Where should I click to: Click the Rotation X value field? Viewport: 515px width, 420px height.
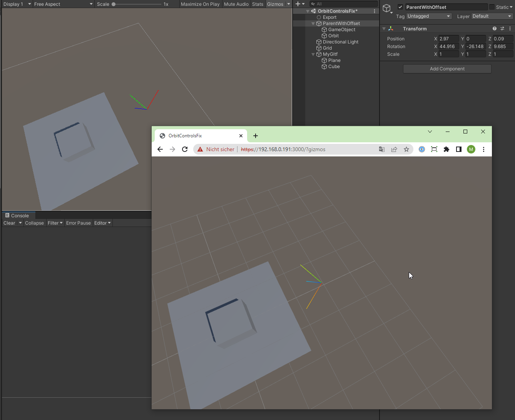click(448, 46)
